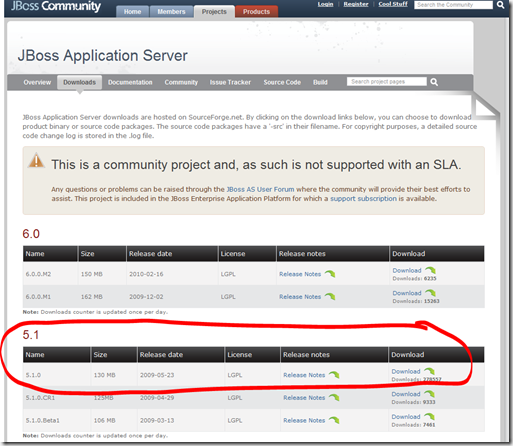This screenshot has height=446, width=513.
Task: Open the Products tab
Action: tap(256, 12)
